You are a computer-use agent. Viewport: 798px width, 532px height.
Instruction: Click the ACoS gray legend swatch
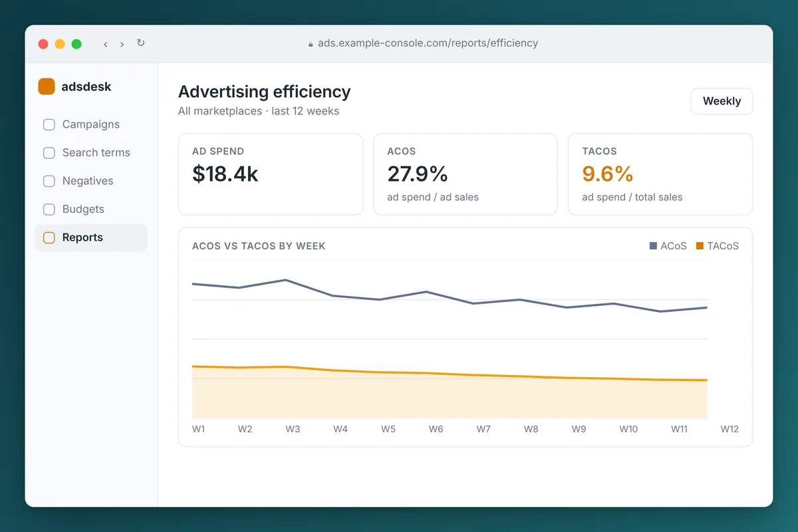point(653,246)
